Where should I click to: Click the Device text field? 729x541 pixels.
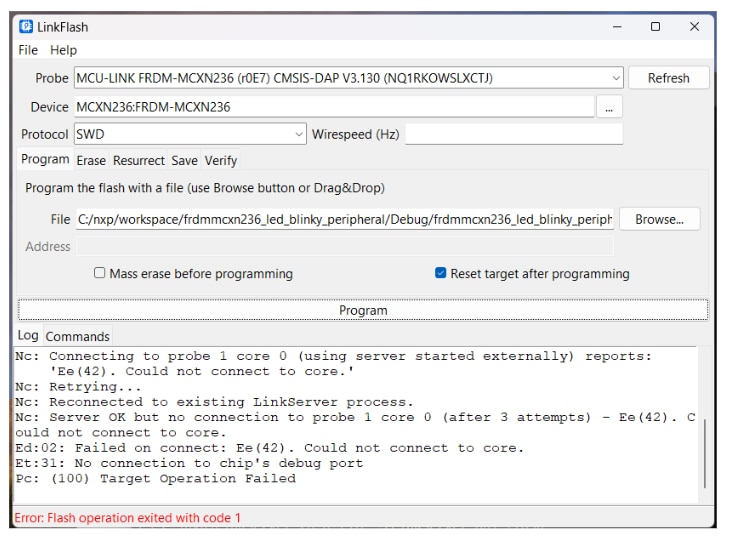click(334, 107)
